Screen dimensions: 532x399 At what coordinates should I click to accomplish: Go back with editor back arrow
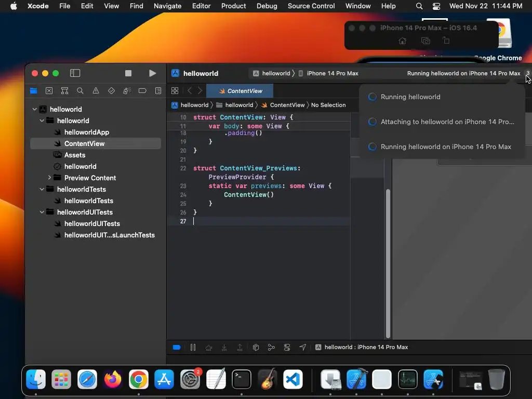189,91
